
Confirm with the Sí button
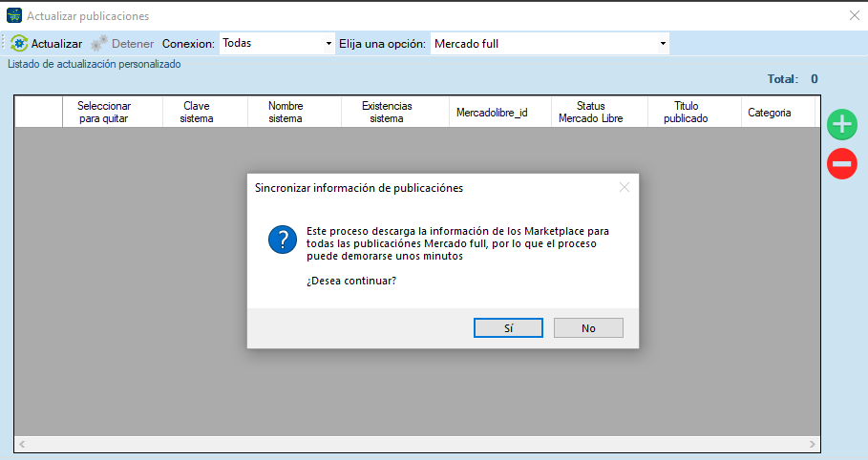508,327
